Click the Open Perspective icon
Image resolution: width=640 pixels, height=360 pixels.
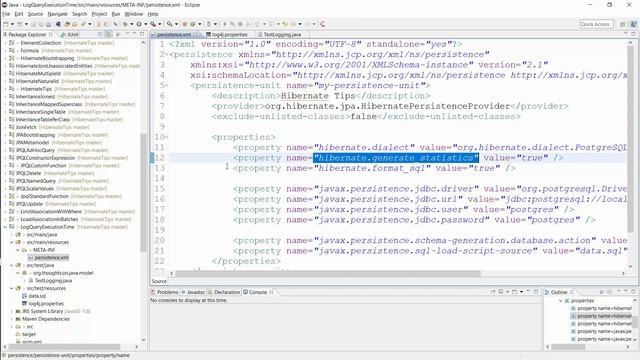click(x=623, y=24)
